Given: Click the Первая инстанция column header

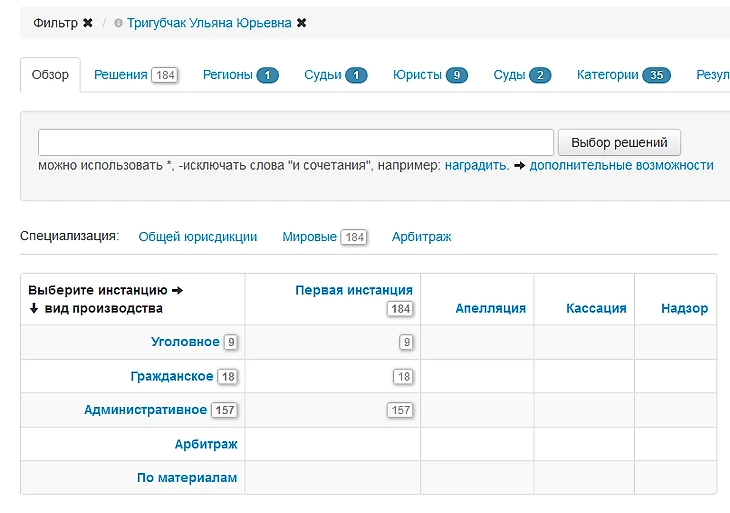Looking at the screenshot, I should 353,290.
